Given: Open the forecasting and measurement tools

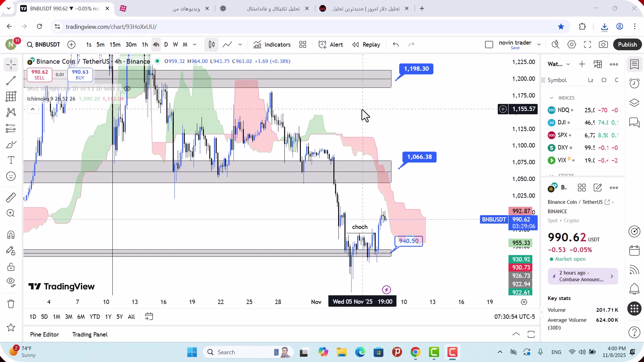Looking at the screenshot, I should [x=11, y=128].
